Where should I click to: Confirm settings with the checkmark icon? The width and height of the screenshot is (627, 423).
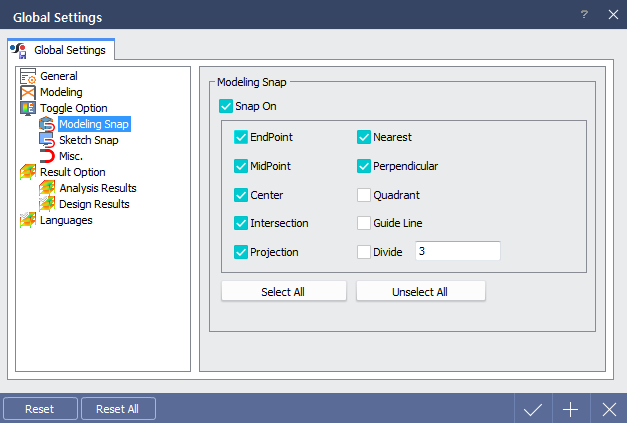(533, 409)
